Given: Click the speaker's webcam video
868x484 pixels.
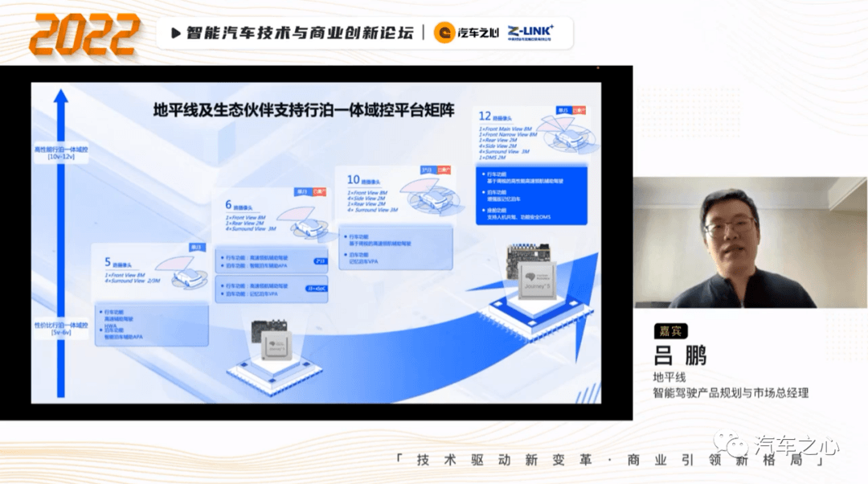Looking at the screenshot, I should [750, 242].
